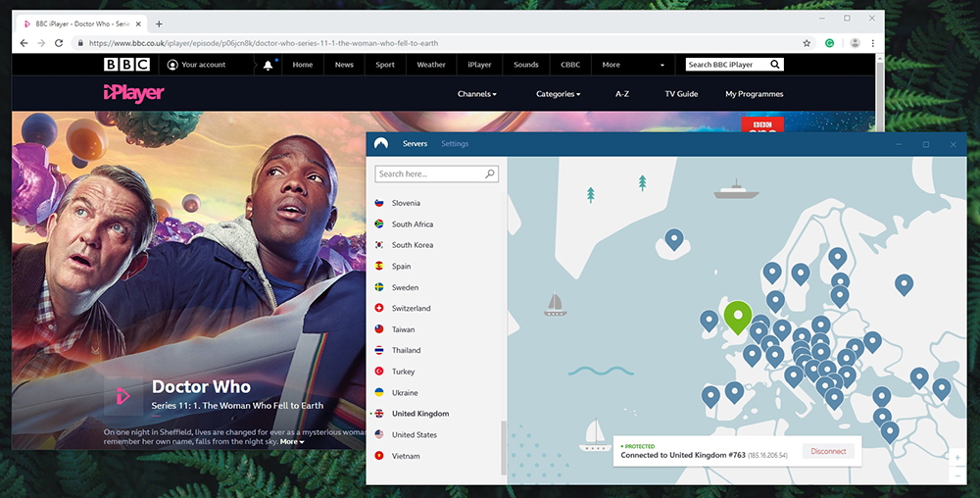Open the Settings tab in NordVPN

pos(455,144)
